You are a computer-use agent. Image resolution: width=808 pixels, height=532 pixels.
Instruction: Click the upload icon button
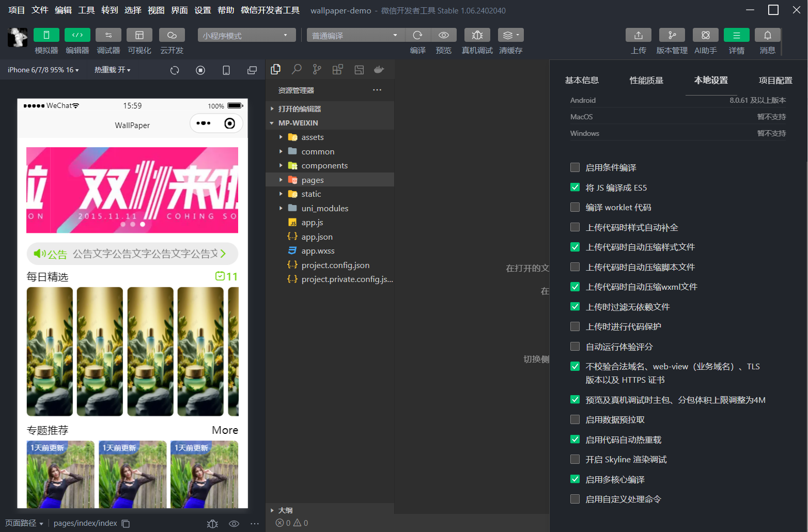pyautogui.click(x=639, y=35)
